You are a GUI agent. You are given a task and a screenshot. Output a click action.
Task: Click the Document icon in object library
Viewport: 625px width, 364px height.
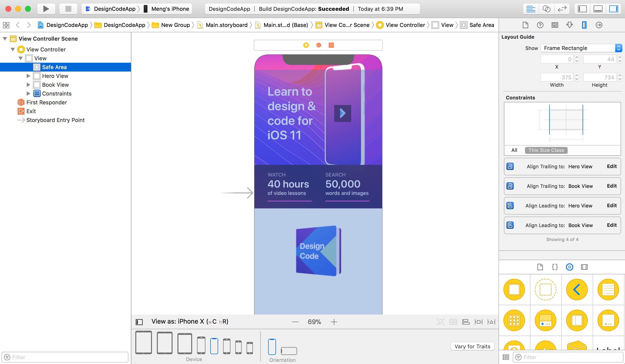540,267
